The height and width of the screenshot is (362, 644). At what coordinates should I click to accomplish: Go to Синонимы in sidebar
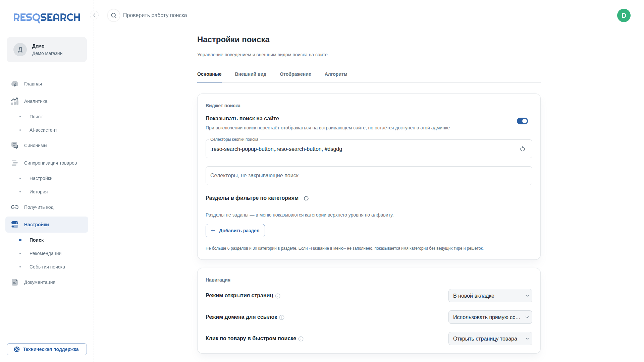point(47,145)
